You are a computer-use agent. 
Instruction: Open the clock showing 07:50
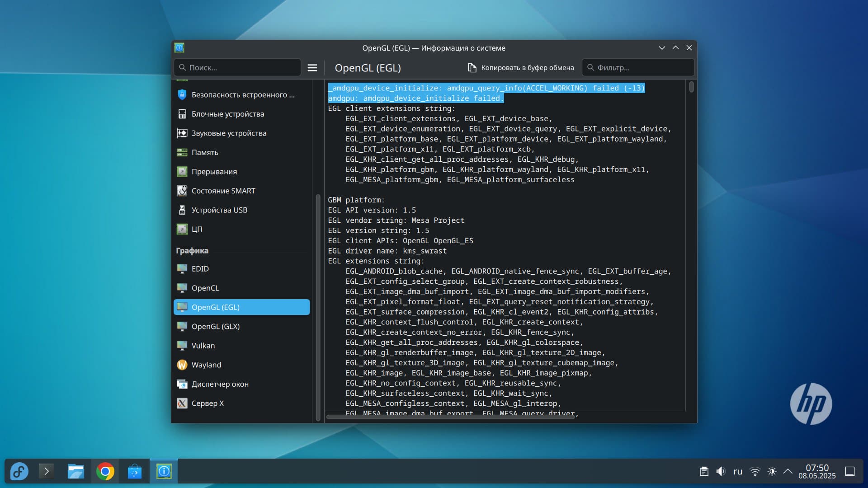pyautogui.click(x=817, y=472)
